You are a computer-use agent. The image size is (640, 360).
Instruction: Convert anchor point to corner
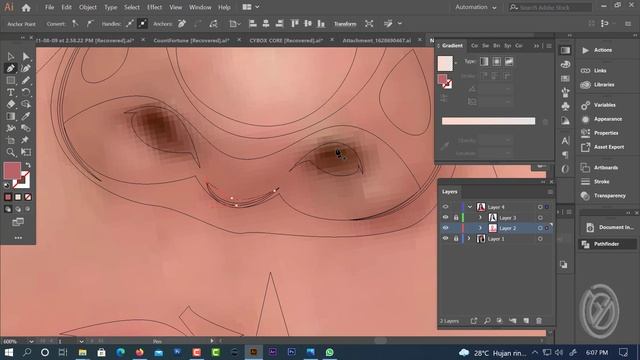(75, 24)
